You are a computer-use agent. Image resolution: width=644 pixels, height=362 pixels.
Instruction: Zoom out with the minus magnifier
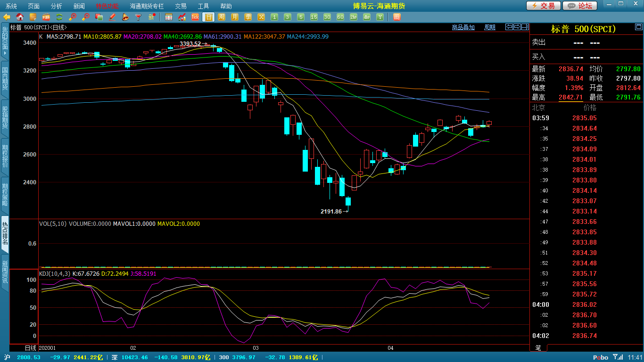[x=86, y=17]
